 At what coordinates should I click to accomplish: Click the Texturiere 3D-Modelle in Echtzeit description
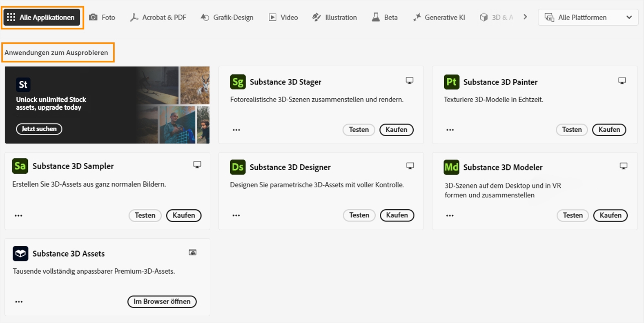[x=493, y=100]
